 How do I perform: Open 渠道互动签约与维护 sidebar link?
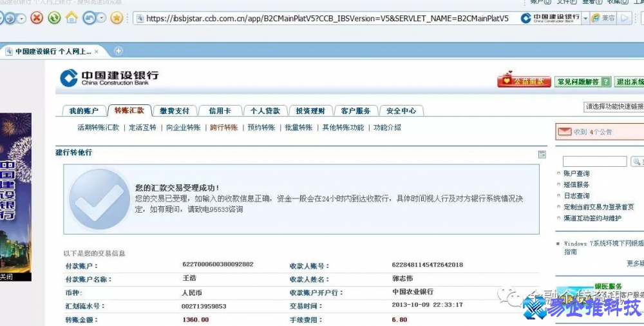pos(592,218)
